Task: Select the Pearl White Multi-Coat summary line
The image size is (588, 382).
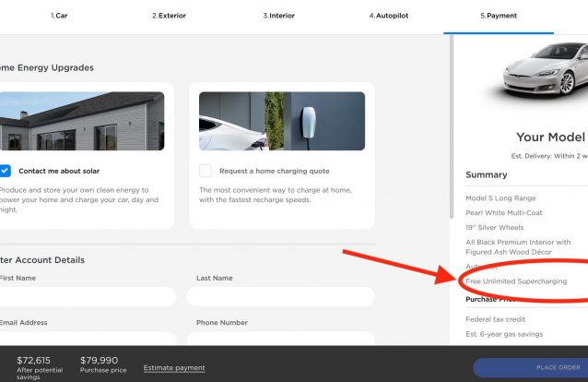Action: point(504,212)
